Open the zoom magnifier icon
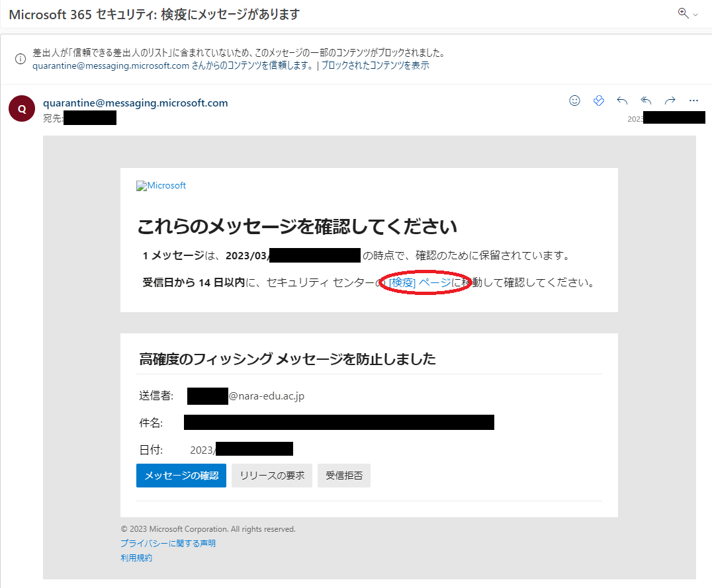The width and height of the screenshot is (712, 588). pos(683,13)
